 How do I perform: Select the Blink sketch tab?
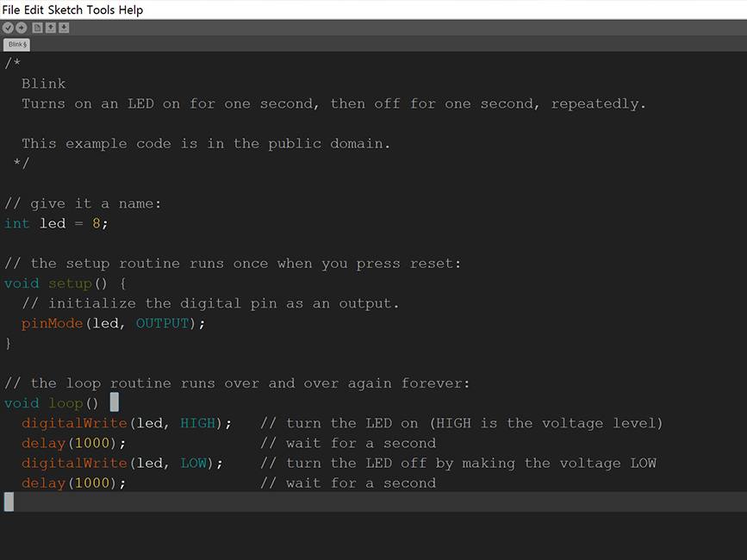tap(16, 44)
